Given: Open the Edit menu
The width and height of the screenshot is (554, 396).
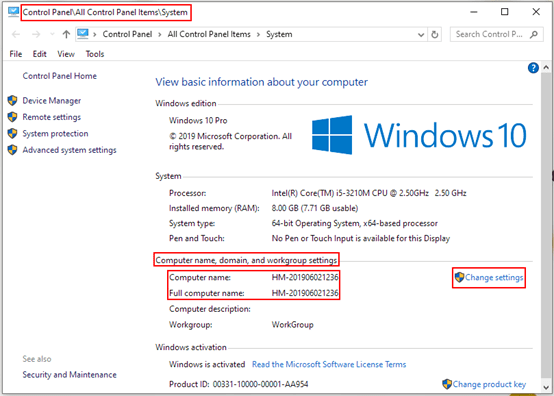Looking at the screenshot, I should 40,54.
